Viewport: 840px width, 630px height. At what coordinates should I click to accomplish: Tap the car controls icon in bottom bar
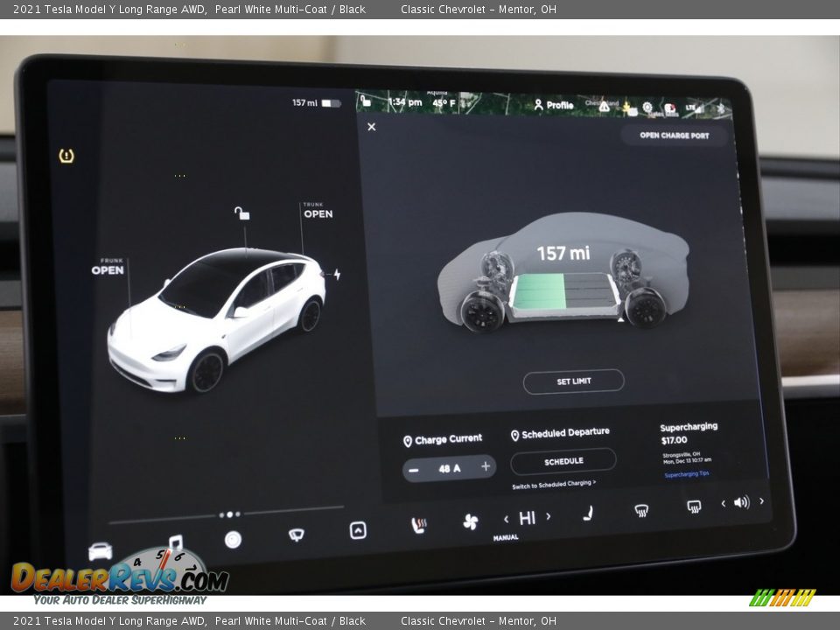(x=100, y=551)
